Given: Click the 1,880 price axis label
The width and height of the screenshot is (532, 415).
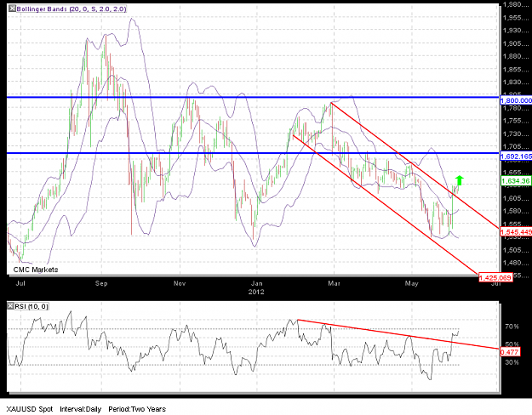Looking at the screenshot, I should pos(516,56).
